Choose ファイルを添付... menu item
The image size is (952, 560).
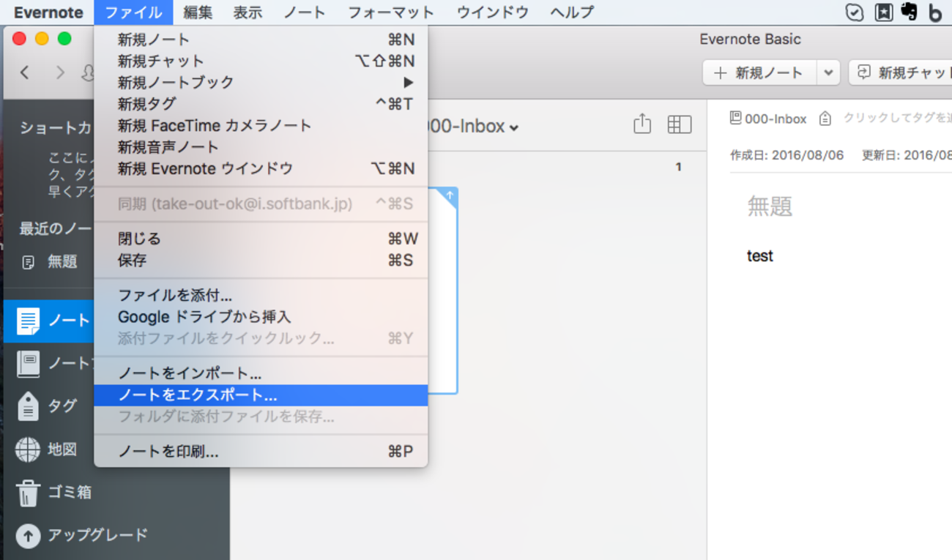tap(261, 296)
